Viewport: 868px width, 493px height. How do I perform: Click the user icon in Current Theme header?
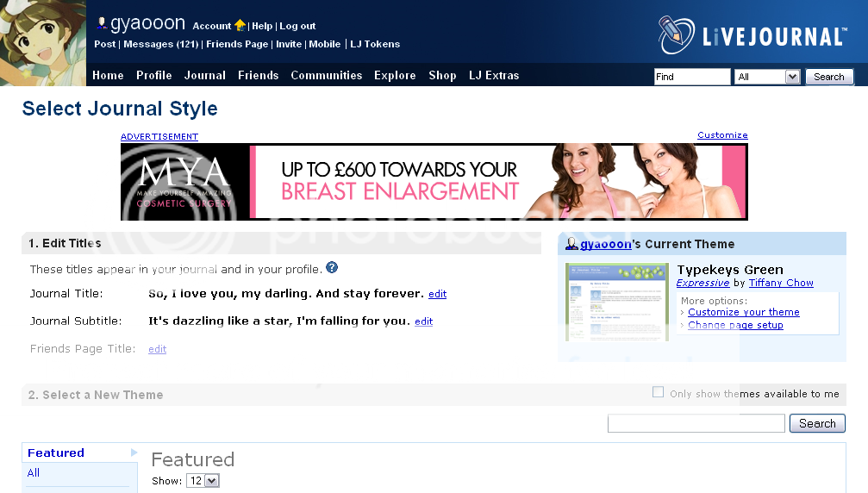571,244
